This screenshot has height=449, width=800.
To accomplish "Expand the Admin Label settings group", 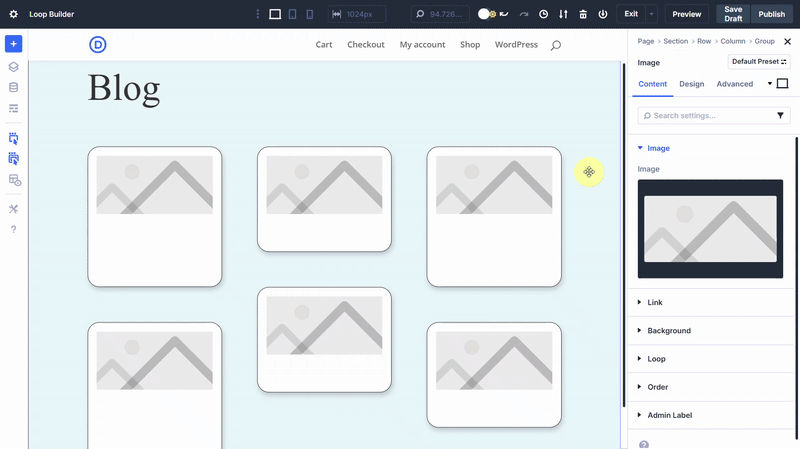I will coord(669,415).
